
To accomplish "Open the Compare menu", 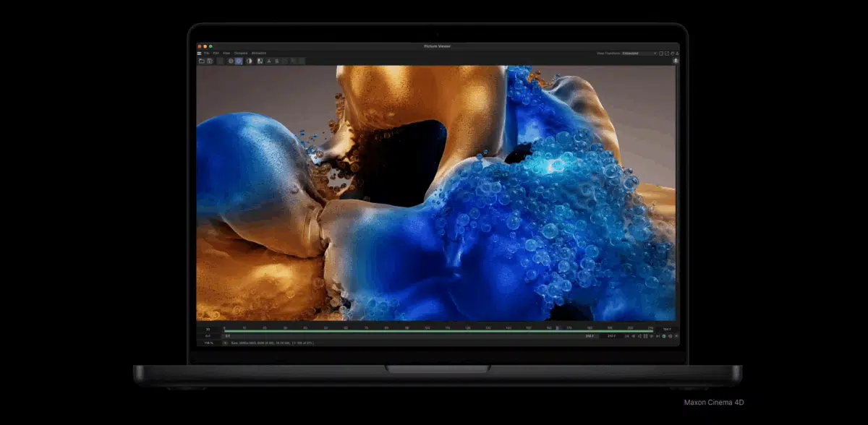I will click(x=239, y=53).
